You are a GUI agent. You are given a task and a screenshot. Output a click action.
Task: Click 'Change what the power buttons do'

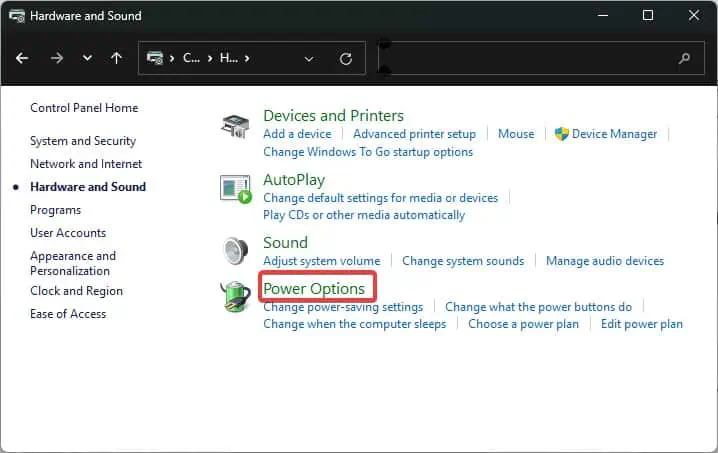point(538,307)
